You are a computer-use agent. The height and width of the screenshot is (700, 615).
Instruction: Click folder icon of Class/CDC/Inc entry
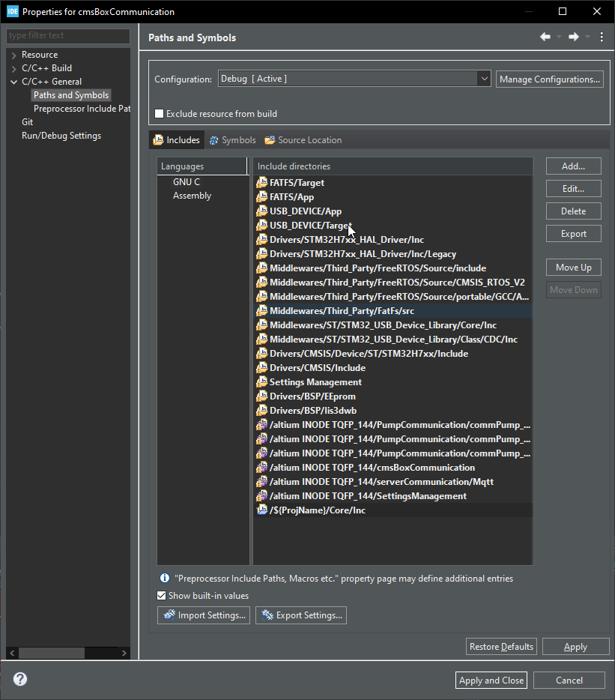pos(262,339)
